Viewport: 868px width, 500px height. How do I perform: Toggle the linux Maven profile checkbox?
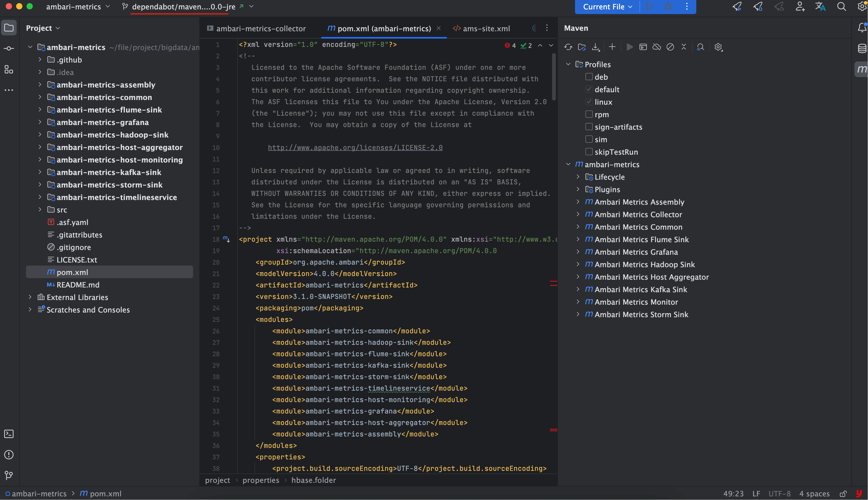click(589, 102)
